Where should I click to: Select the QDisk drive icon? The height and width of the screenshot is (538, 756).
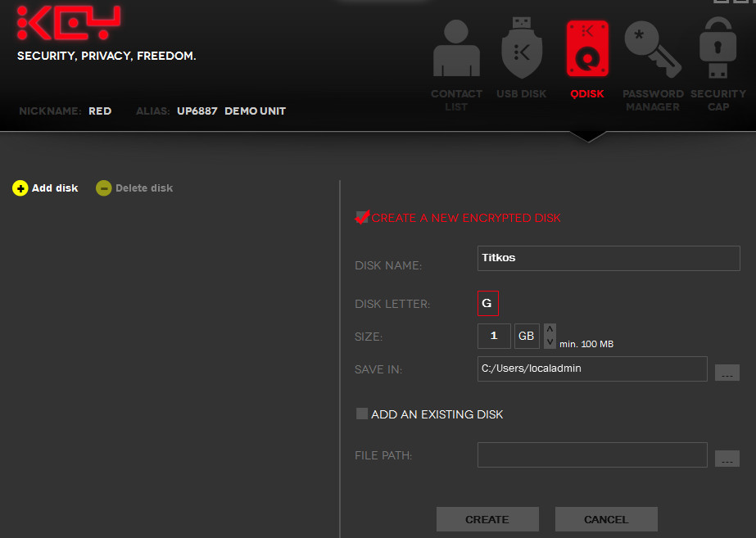click(x=586, y=51)
